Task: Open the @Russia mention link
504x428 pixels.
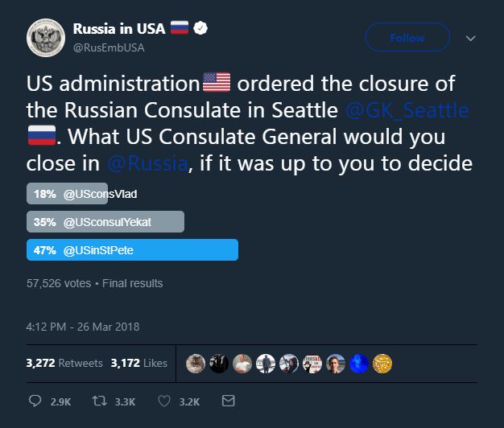Action: pos(148,163)
